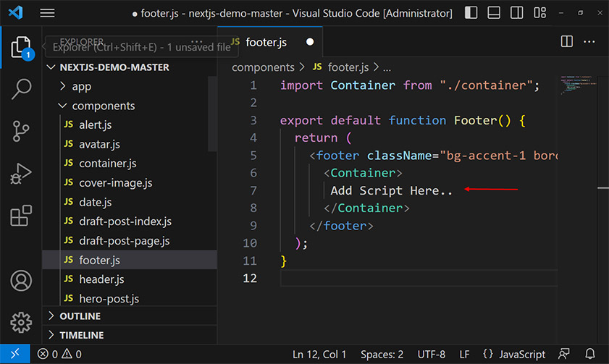Click the explorer file list scrollbar
The height and width of the screenshot is (364, 609).
[x=212, y=114]
